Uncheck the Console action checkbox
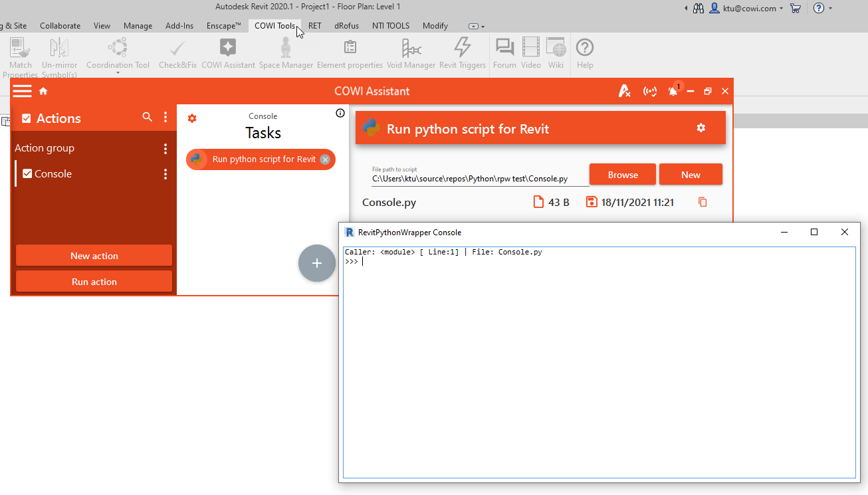The image size is (868, 495). (x=27, y=174)
